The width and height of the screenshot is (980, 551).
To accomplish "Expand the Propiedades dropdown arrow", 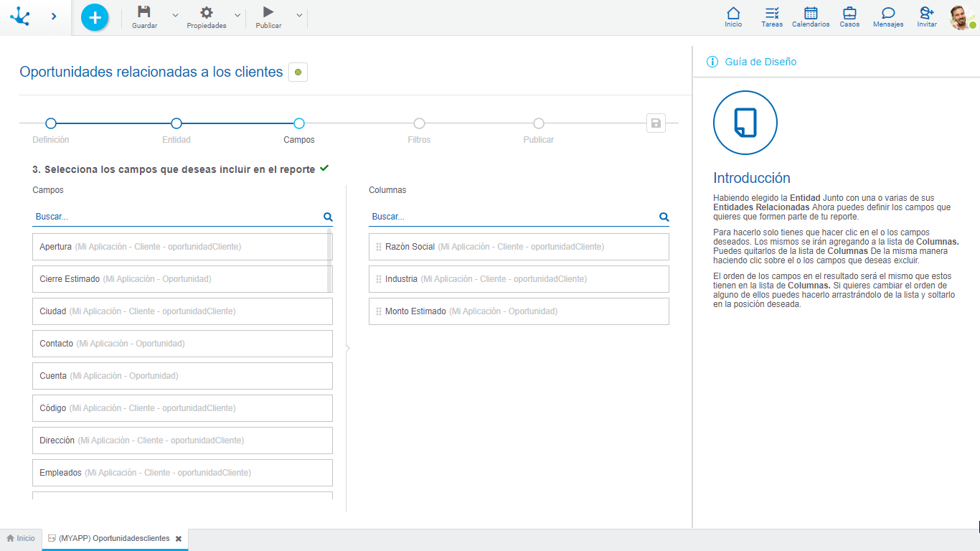I will tap(237, 15).
